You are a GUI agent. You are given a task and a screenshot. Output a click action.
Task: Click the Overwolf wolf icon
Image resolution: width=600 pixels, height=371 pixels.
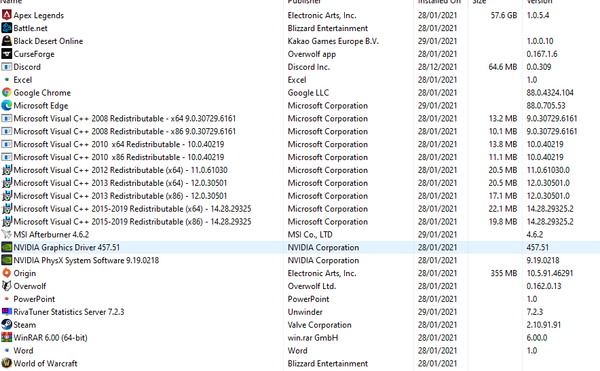pyautogui.click(x=7, y=286)
